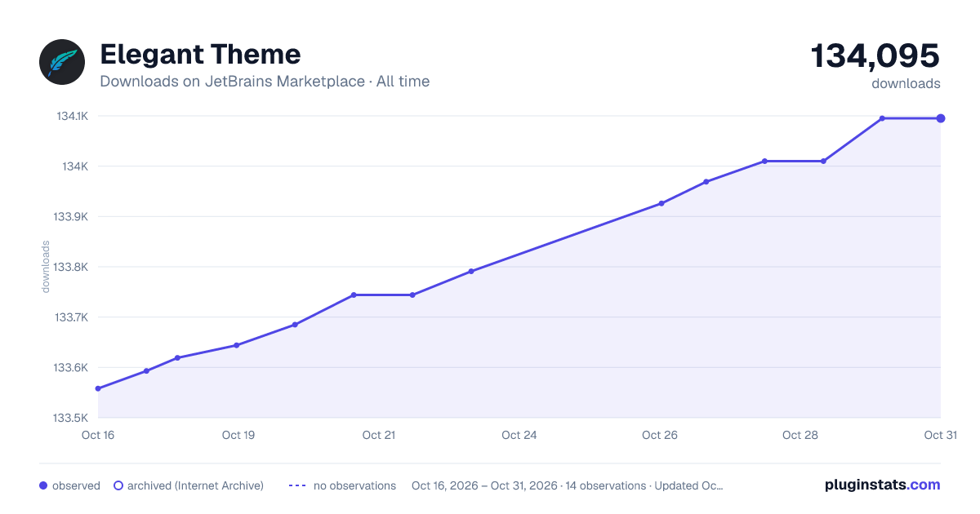Click the no observations dashed line marker
The image size is (980, 514).
click(x=297, y=485)
